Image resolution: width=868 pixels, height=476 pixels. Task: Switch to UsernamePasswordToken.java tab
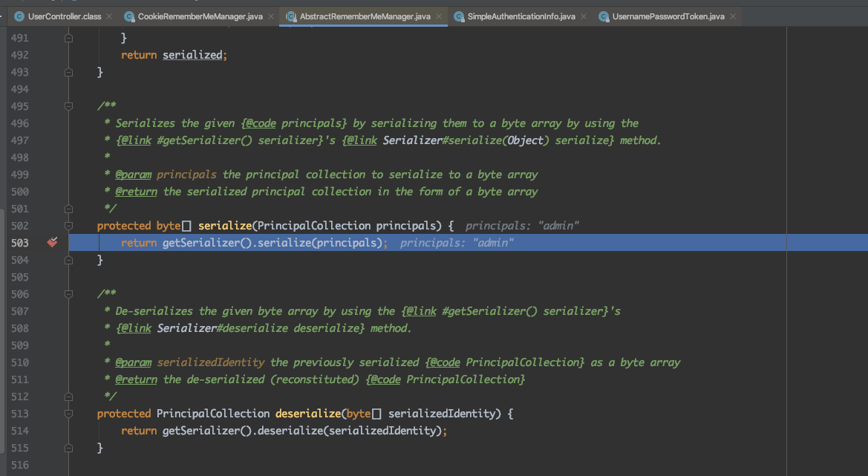click(x=668, y=16)
